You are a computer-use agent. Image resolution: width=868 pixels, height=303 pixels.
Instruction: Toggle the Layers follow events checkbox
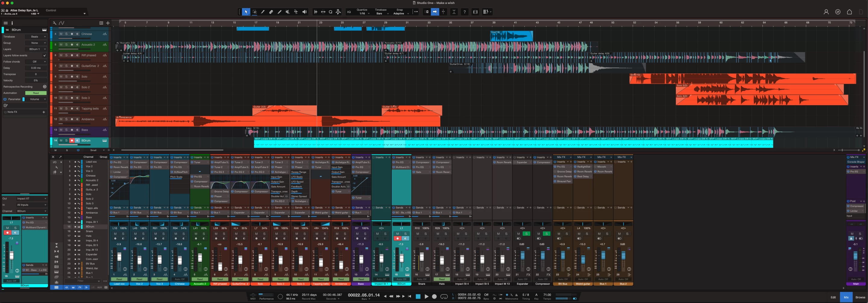coord(45,55)
